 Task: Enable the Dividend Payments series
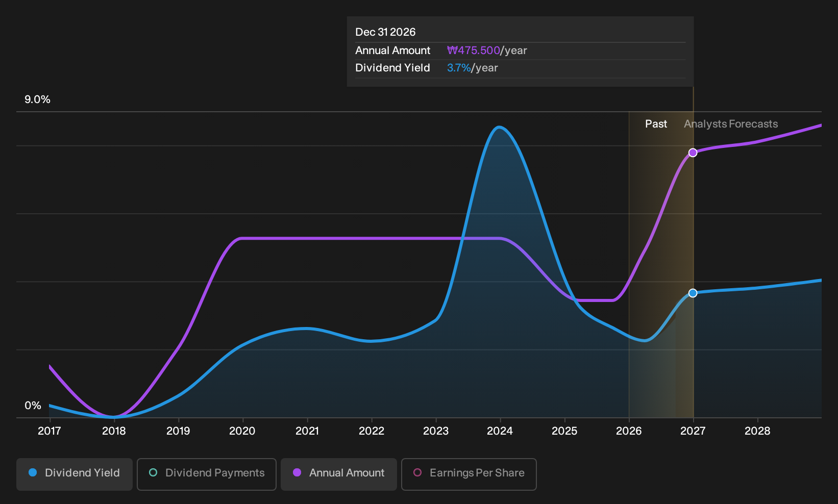(x=207, y=474)
